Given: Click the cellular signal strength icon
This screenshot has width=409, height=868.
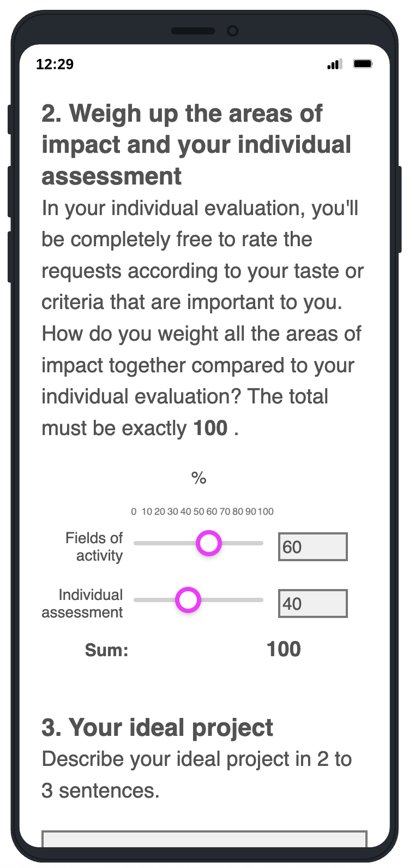Looking at the screenshot, I should point(334,64).
